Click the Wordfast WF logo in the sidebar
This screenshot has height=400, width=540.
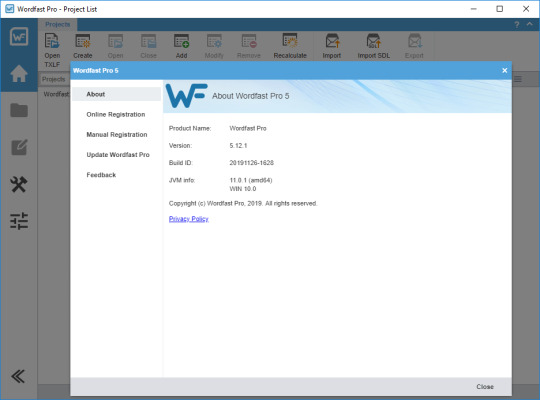click(19, 37)
